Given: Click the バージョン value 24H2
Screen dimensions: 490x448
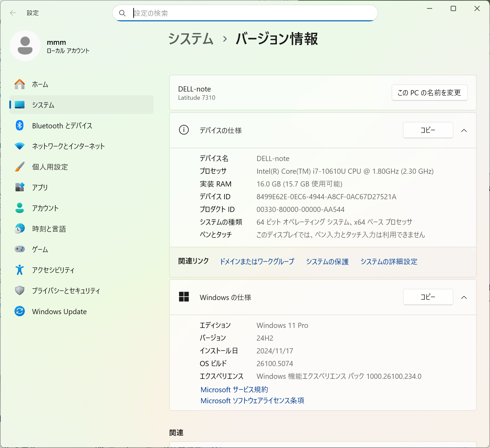Looking at the screenshot, I should click(x=265, y=338).
